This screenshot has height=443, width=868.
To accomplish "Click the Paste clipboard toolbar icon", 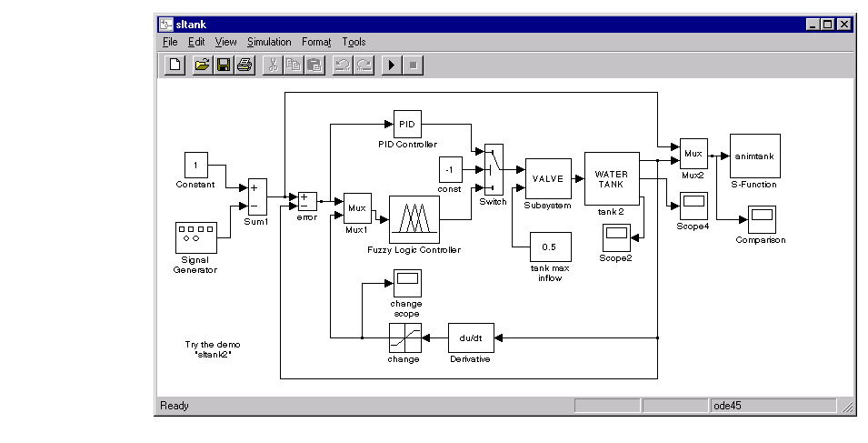I will point(314,65).
